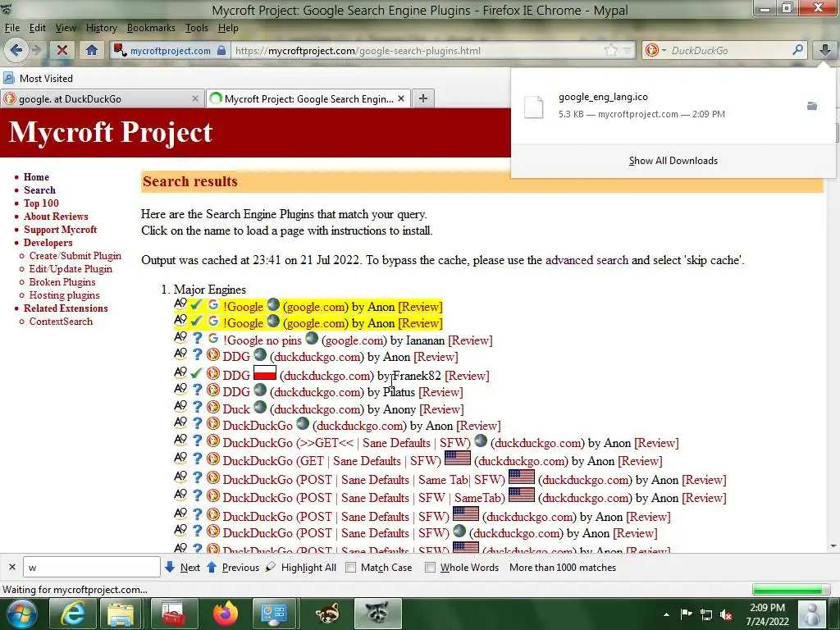Click the Google G favicon beside !Google no pins

pos(213,339)
